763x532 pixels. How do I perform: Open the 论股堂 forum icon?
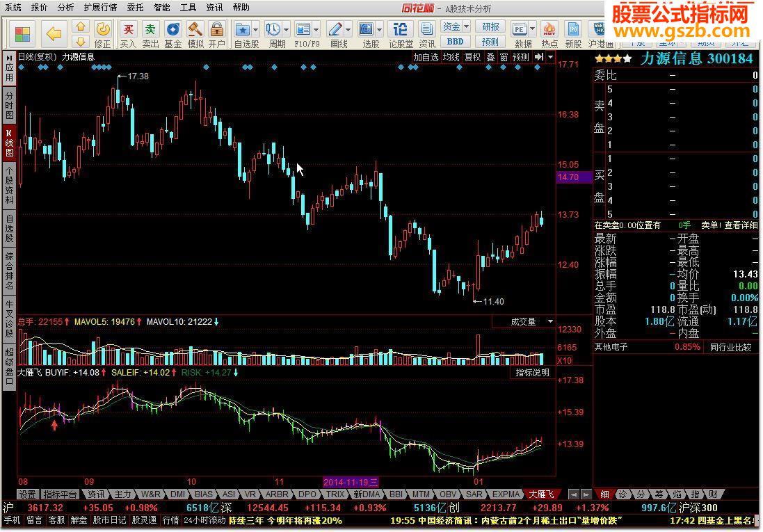click(x=400, y=29)
